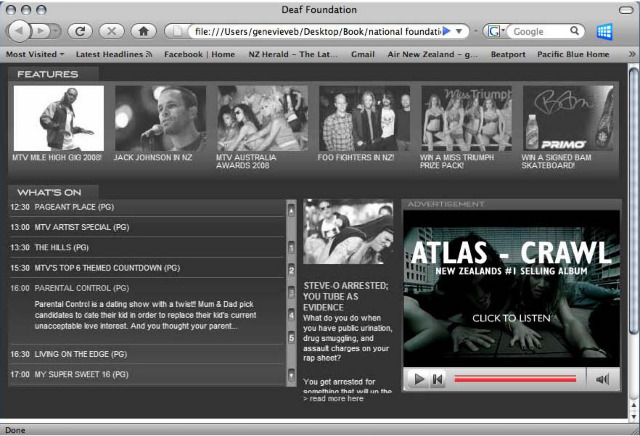Jump to schedule page 5 button
640x436 pixels.
[291, 338]
